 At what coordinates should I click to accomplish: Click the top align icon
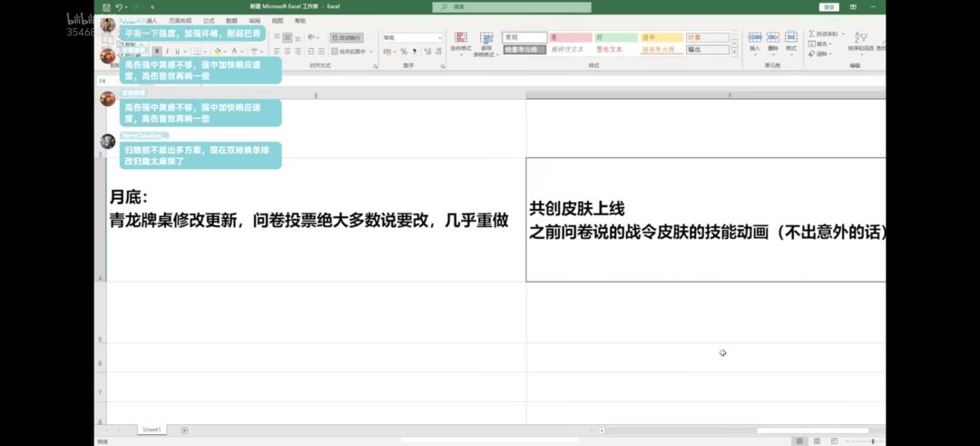click(x=277, y=37)
